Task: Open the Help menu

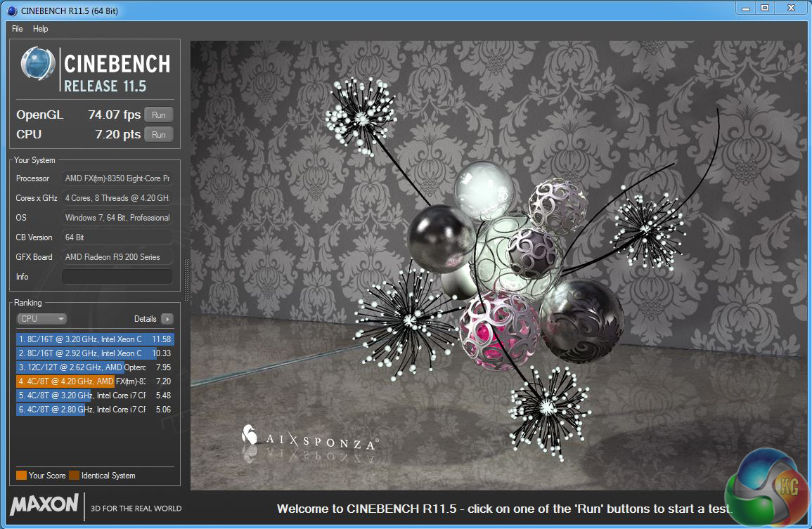Action: [41, 29]
